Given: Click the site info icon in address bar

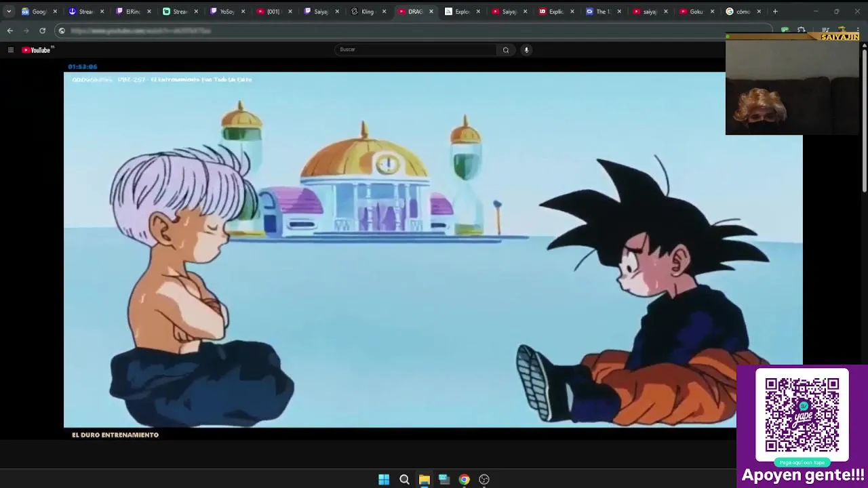Looking at the screenshot, I should [62, 30].
